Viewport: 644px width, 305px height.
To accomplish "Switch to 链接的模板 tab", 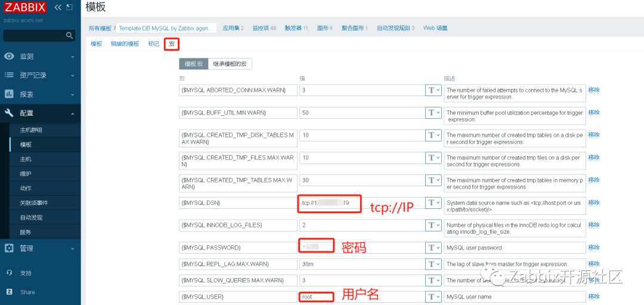I will click(x=125, y=44).
